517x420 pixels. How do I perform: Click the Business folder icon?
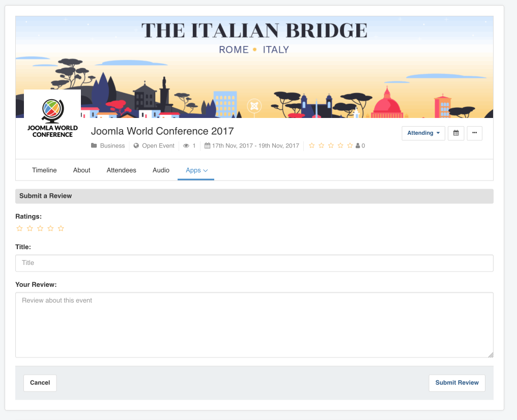[94, 145]
